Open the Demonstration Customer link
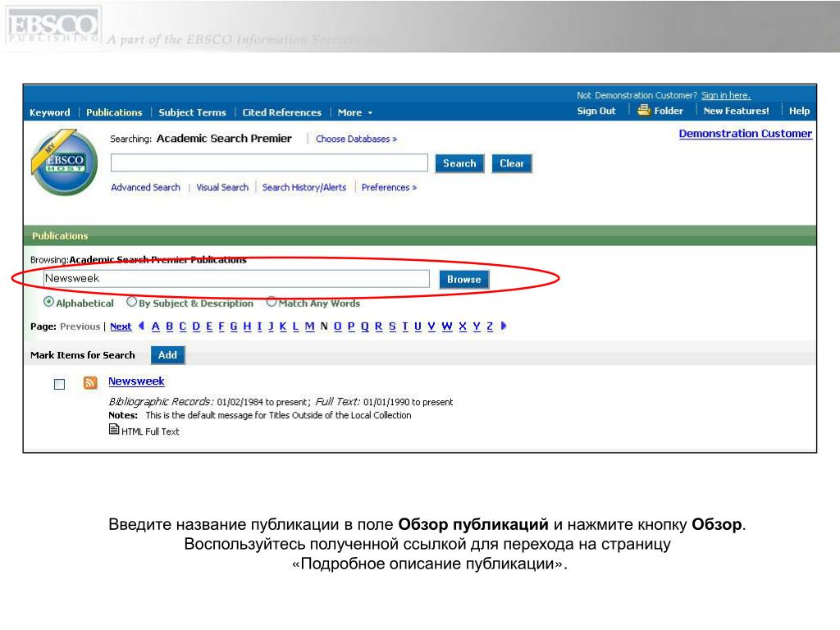Viewport: 840px width, 630px height. (745, 134)
